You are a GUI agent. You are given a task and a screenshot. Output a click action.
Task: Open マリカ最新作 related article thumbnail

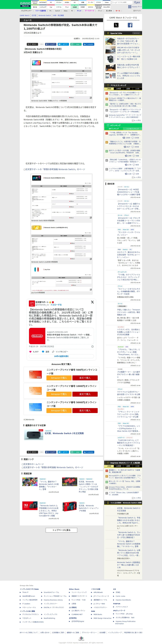(30, 482)
